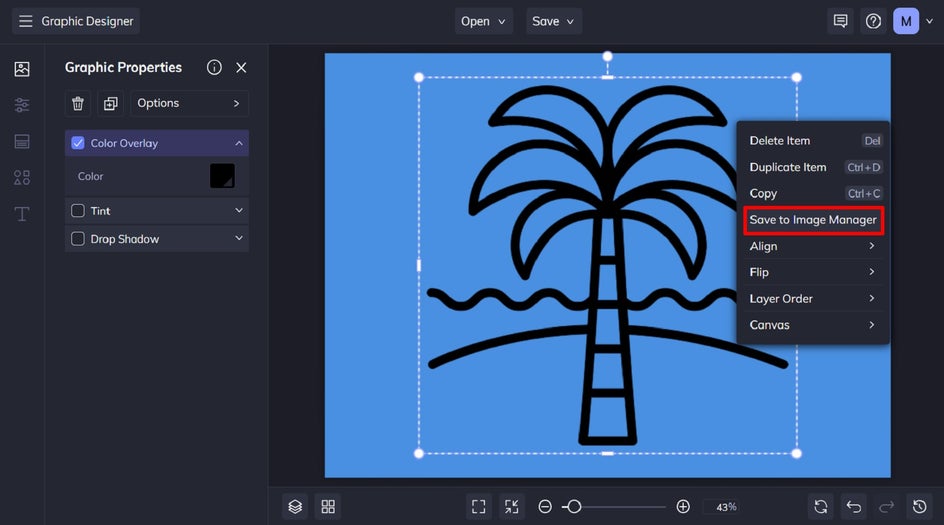944x525 pixels.
Task: Click the Options button
Action: point(189,103)
